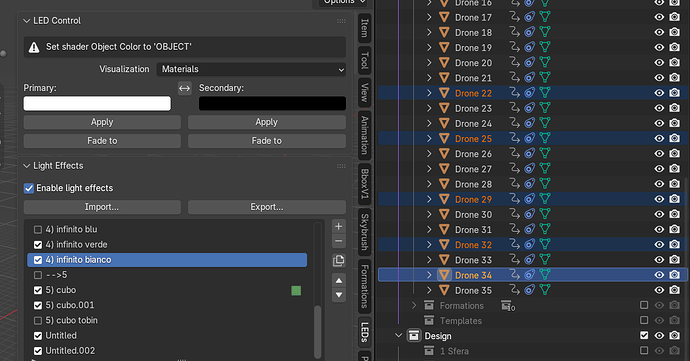The height and width of the screenshot is (361, 690).
Task: Open the Skybrush sidebar tab
Action: coord(364,232)
